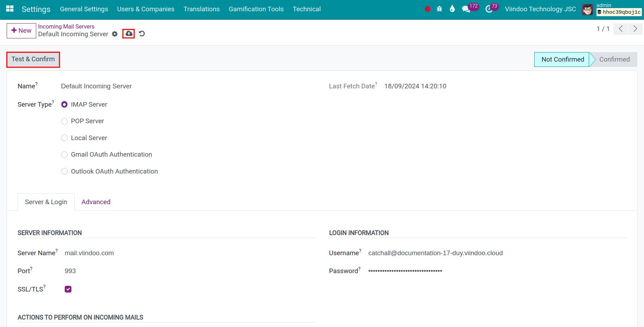The width and height of the screenshot is (644, 327).
Task: Select Outlook OAuth Authentication option
Action: (64, 171)
